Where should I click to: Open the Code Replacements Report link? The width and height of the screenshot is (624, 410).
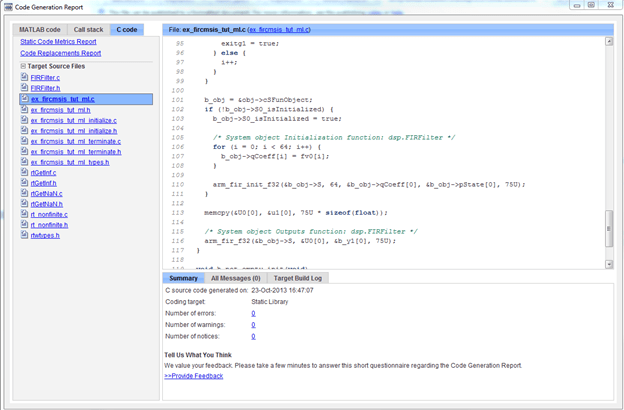tap(60, 53)
